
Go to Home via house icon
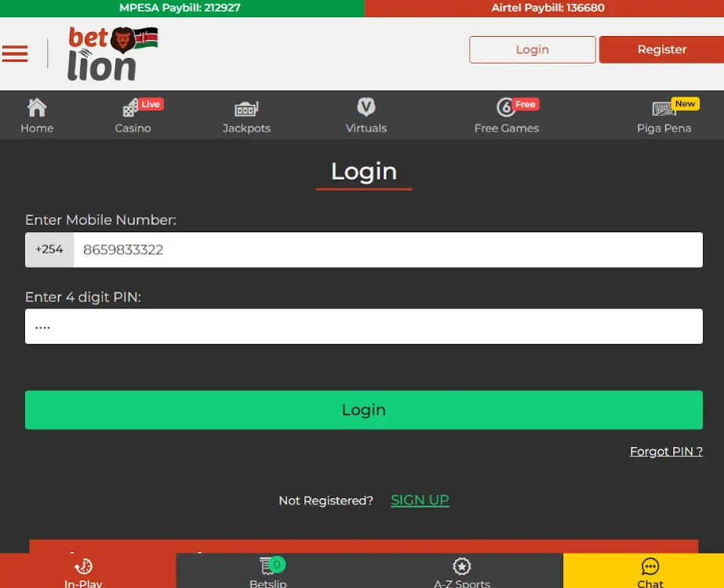[37, 108]
